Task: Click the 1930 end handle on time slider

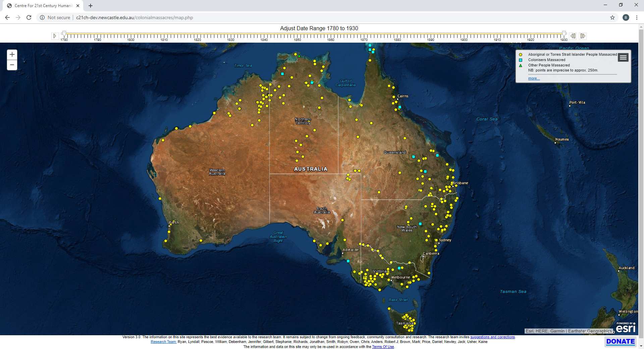Action: click(x=564, y=33)
